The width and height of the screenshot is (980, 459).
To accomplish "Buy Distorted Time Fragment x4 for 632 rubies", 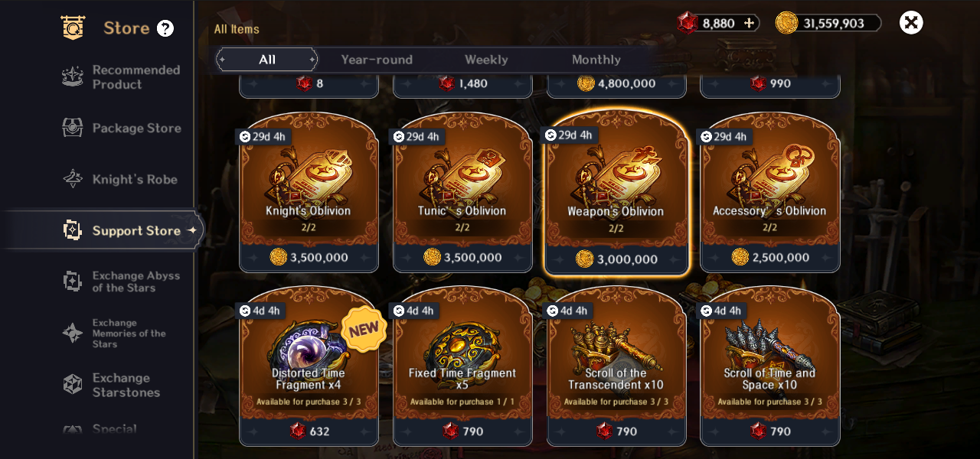I will [x=309, y=431].
